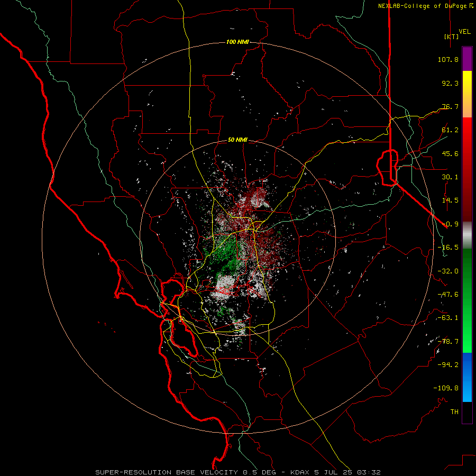Click the Super-Resolution Base Velocity caption at bottom
Screen dimensions: 476x476
pos(238,472)
